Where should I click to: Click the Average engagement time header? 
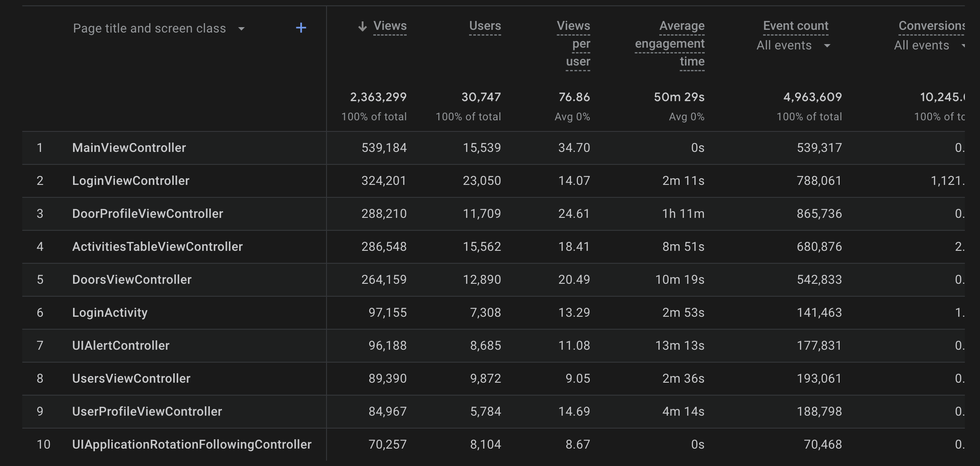click(670, 44)
